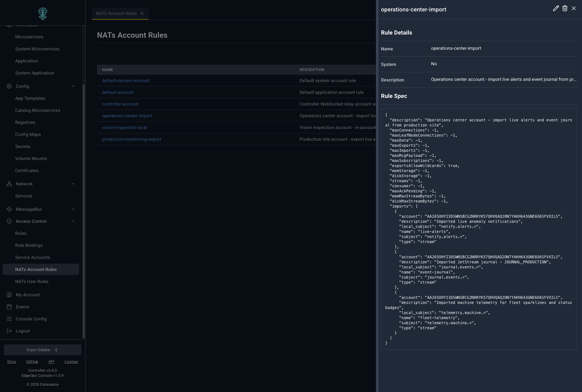Image resolution: width=582 pixels, height=392 pixels.
Task: Click the sidebar vertical scrollbar
Action: click(83, 211)
